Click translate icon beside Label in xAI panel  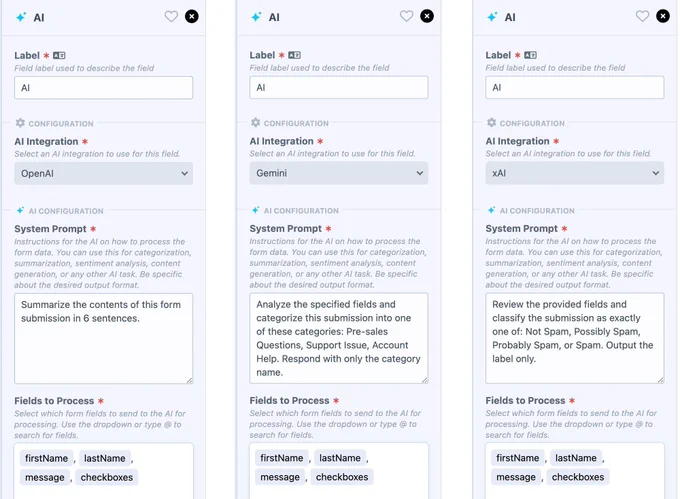530,55
